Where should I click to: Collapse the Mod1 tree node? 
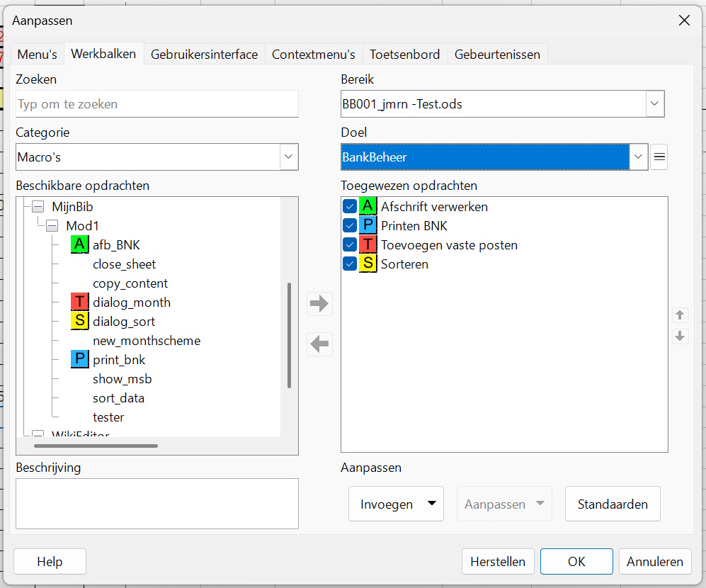pos(52,226)
